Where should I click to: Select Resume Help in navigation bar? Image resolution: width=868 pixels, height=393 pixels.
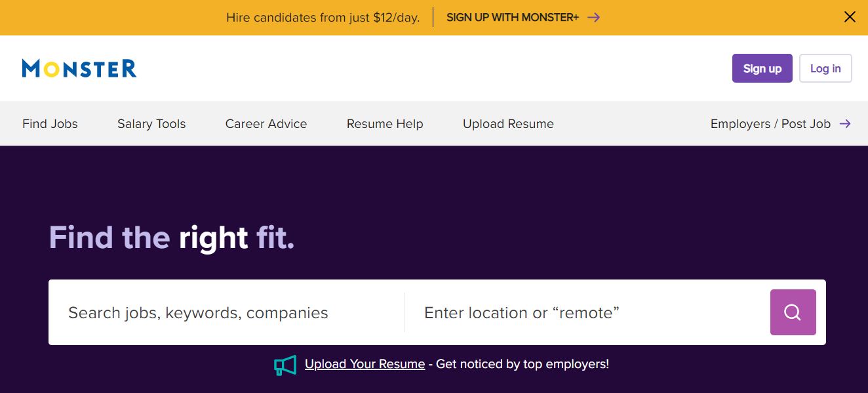[x=385, y=123]
